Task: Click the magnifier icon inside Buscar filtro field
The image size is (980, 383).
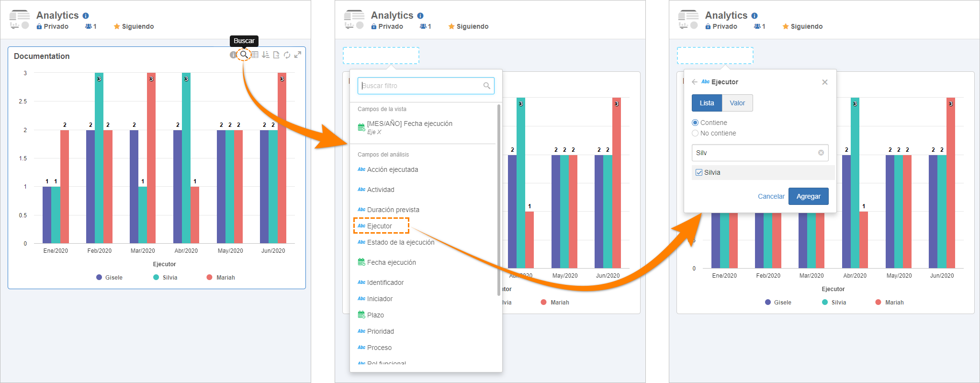Action: 486,86
